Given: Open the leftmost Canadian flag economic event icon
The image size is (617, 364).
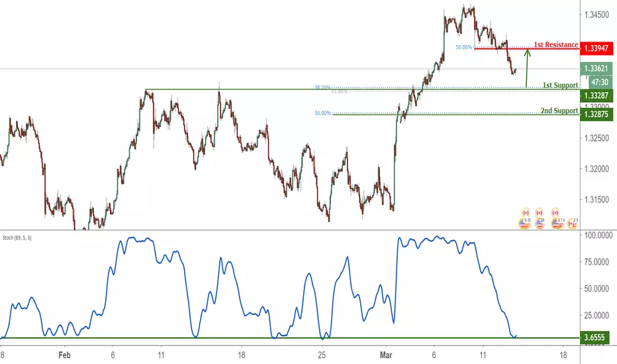Looking at the screenshot, I should (526, 213).
